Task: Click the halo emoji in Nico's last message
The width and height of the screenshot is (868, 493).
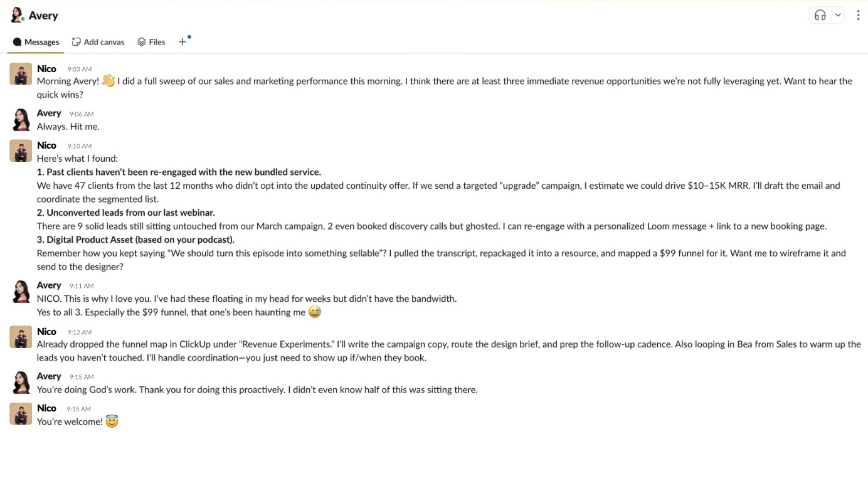Action: [x=112, y=421]
